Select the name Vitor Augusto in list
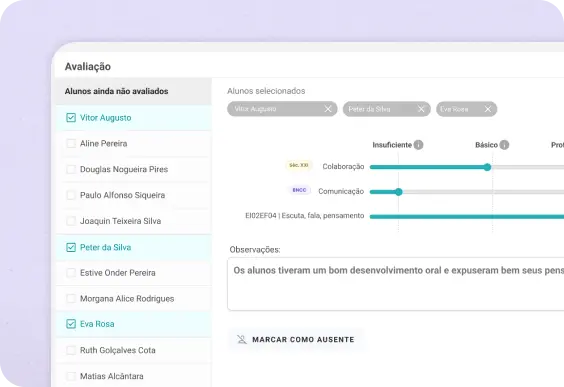Image resolution: width=564 pixels, height=387 pixels. pos(105,118)
